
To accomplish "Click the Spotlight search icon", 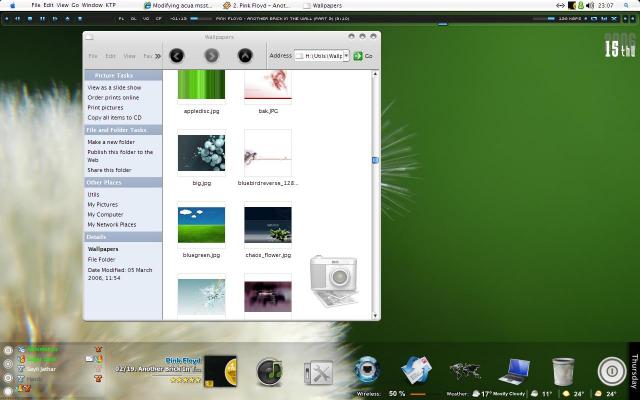I will (627, 5).
